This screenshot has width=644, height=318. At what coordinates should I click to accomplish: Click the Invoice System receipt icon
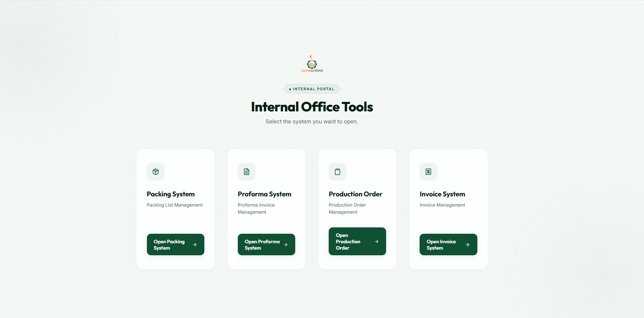coord(428,172)
